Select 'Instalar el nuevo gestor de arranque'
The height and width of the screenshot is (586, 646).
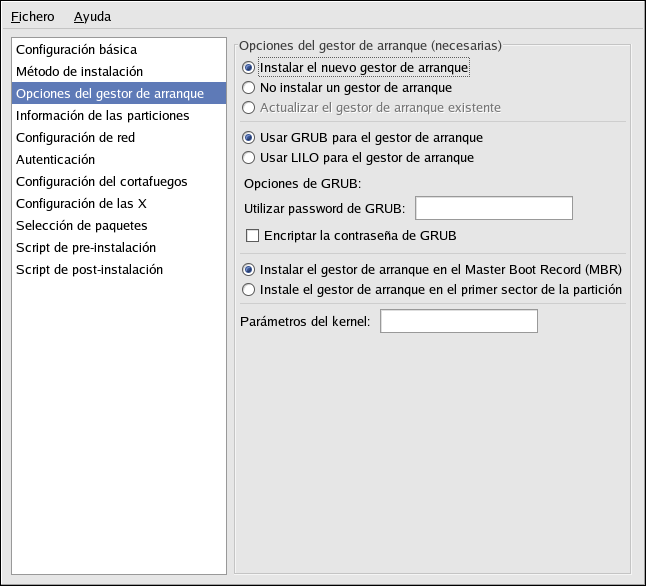[x=248, y=68]
